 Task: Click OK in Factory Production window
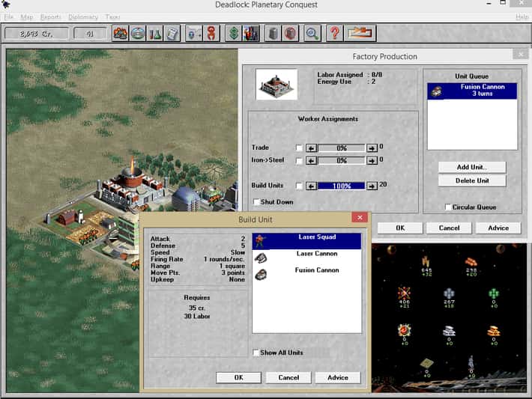(400, 228)
